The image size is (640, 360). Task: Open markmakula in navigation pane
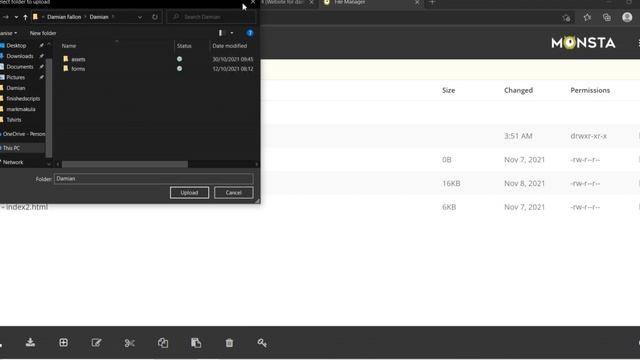click(x=20, y=109)
